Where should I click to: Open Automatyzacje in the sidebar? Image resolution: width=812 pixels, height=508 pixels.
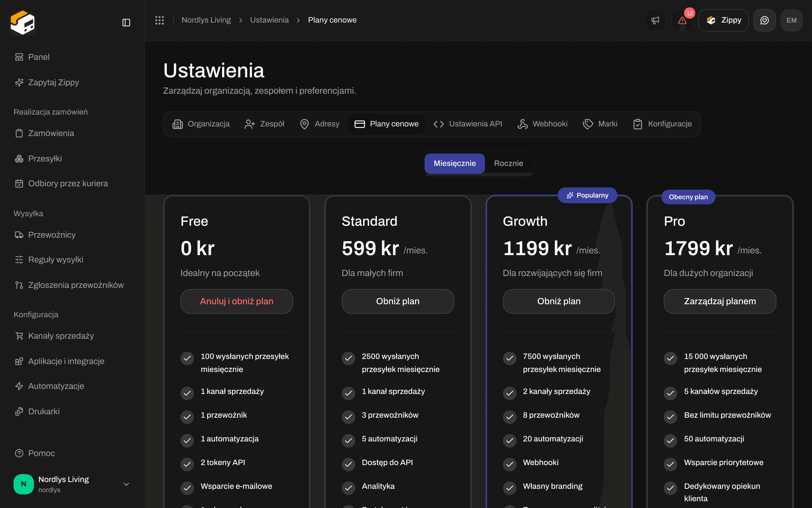coord(72,386)
